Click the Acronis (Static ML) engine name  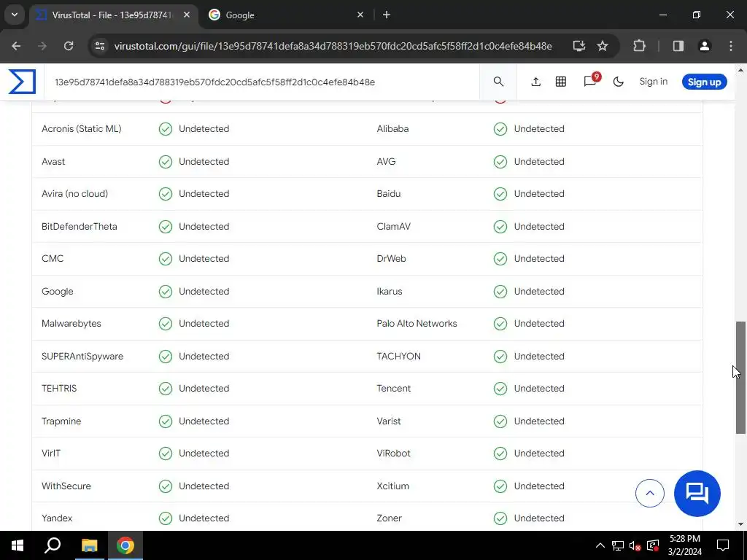click(x=82, y=128)
